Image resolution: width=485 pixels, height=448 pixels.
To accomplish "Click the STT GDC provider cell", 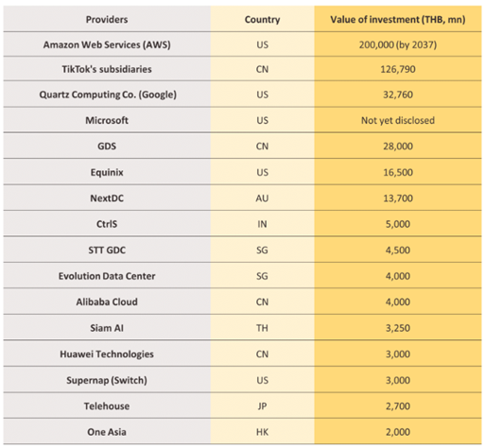I will tap(107, 250).
